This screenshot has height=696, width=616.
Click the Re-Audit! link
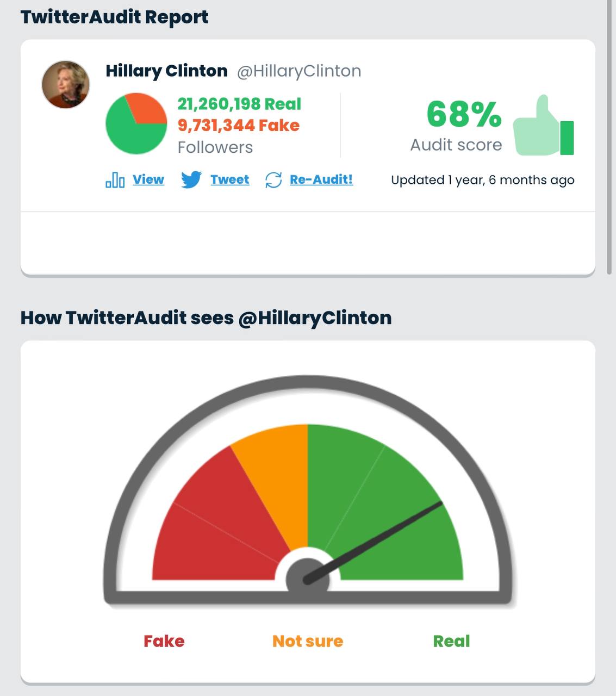(x=321, y=179)
